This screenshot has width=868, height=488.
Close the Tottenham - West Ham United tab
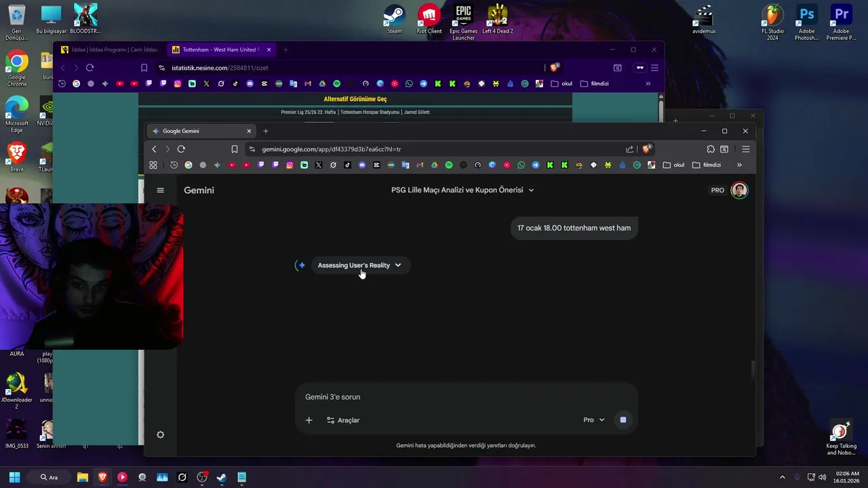point(269,49)
